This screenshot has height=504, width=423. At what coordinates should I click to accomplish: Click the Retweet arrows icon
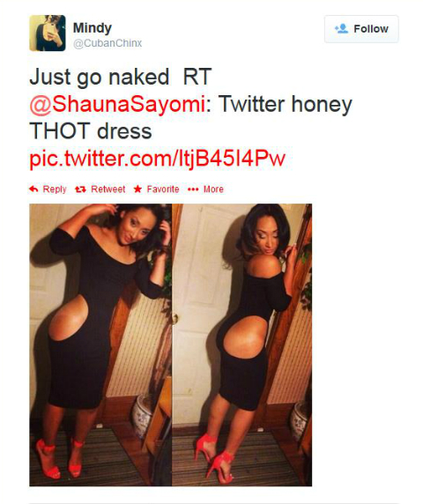[80, 189]
